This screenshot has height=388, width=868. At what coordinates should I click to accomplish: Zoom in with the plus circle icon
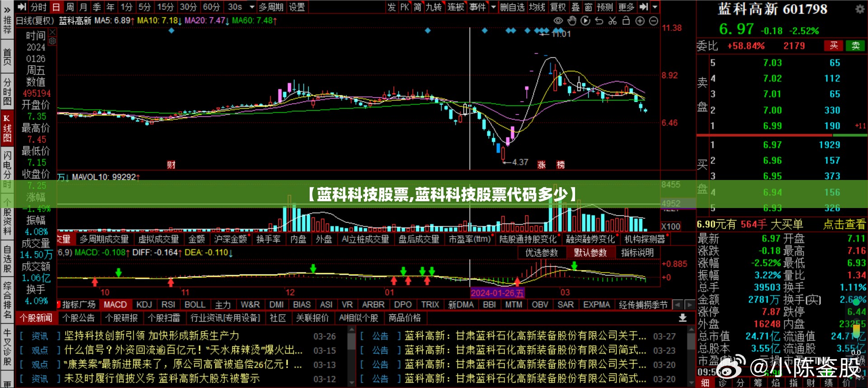click(x=640, y=21)
